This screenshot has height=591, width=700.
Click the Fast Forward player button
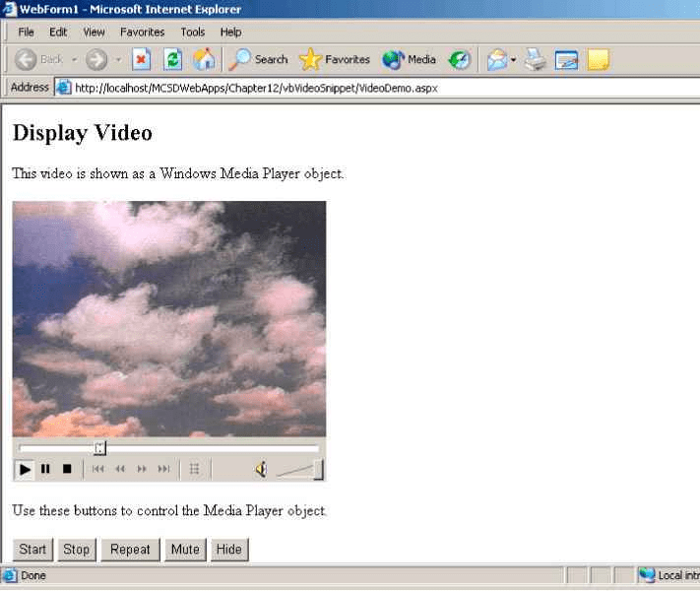(142, 469)
